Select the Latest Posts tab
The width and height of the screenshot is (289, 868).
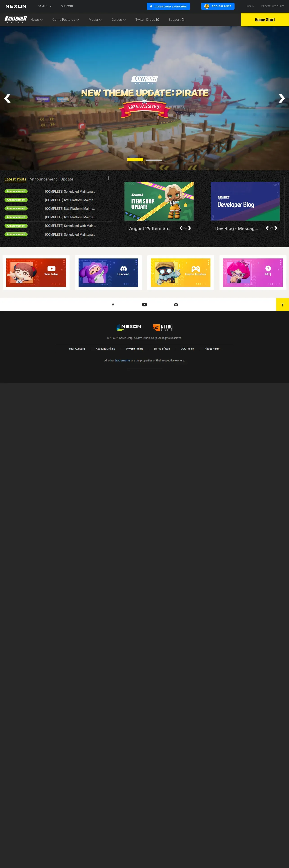click(x=15, y=179)
